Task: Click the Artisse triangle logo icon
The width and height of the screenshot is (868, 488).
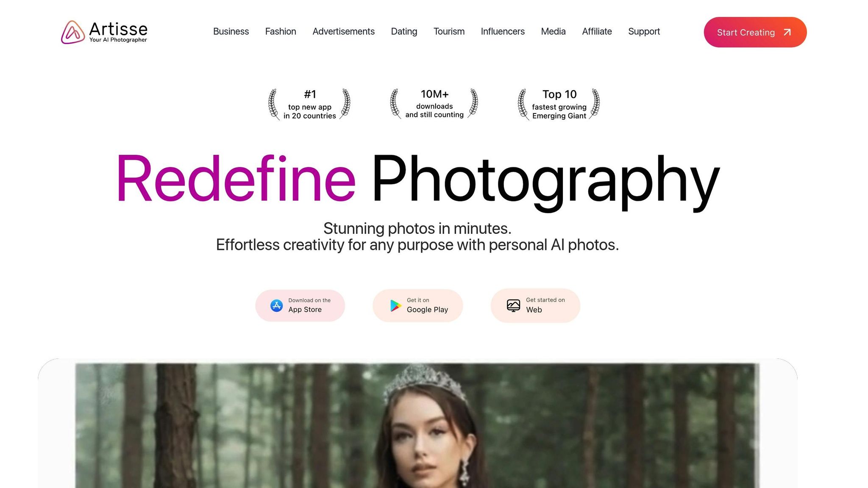Action: point(73,32)
